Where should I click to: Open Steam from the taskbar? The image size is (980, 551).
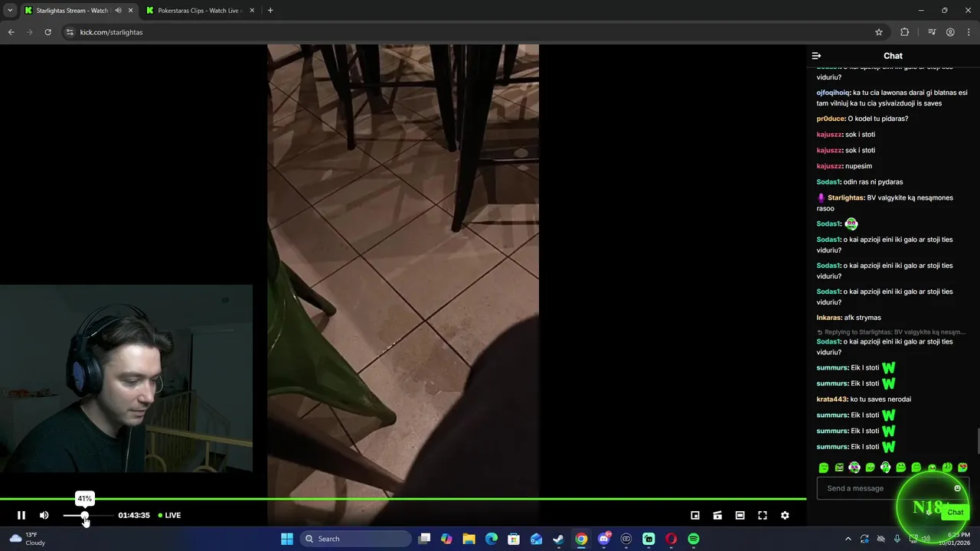559,539
